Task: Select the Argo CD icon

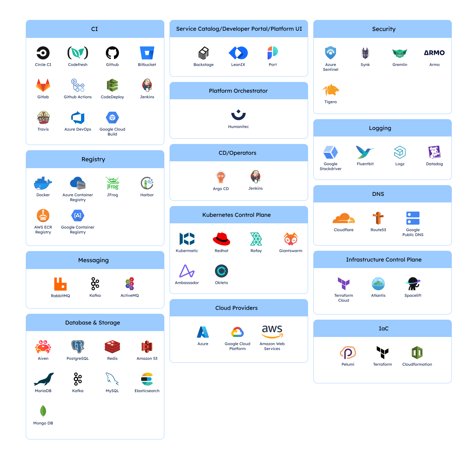Action: click(221, 177)
